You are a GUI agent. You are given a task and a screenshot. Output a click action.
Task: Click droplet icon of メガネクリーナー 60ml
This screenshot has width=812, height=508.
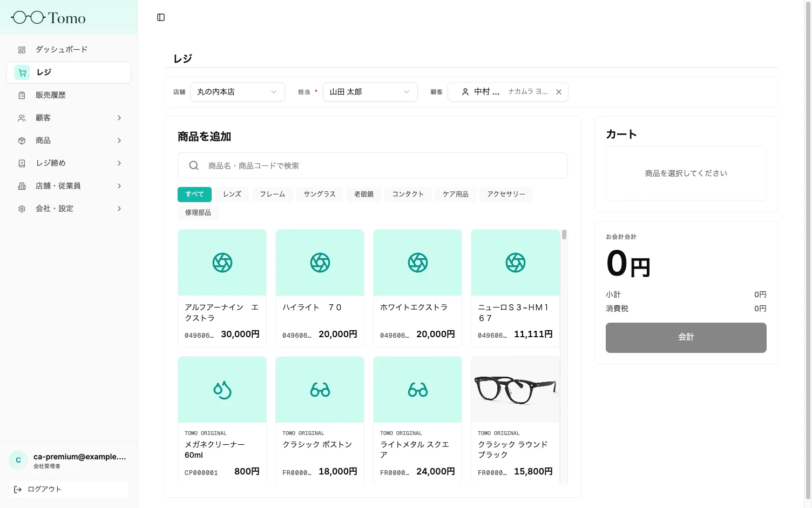pyautogui.click(x=222, y=390)
